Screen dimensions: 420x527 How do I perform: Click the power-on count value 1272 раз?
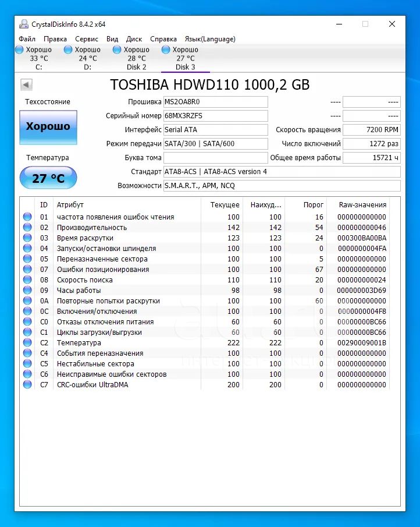[x=372, y=143]
